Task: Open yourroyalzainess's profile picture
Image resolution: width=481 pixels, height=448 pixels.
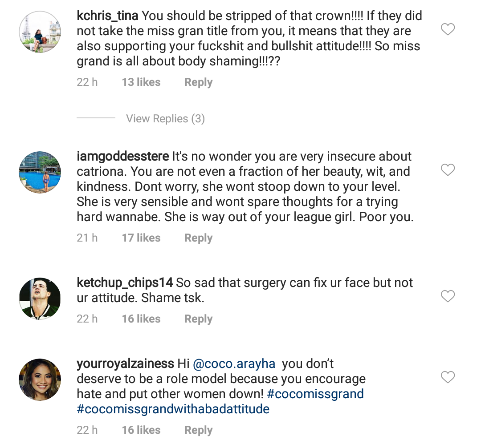Action: (40, 379)
